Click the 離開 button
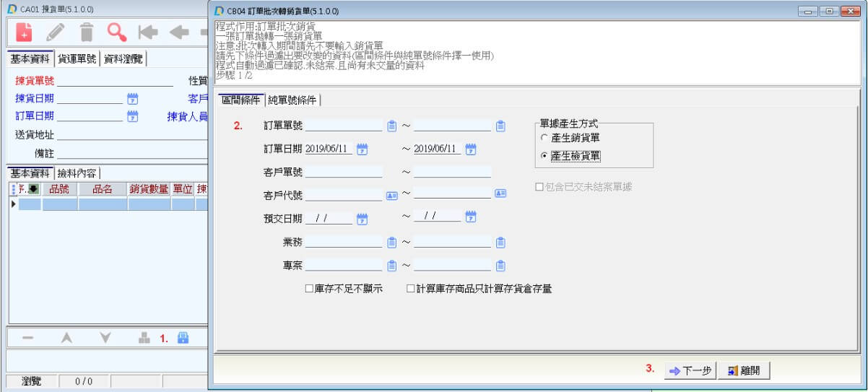 point(744,370)
